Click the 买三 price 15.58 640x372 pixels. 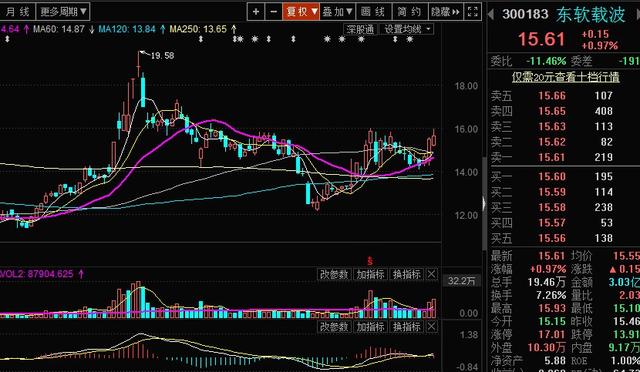552,207
